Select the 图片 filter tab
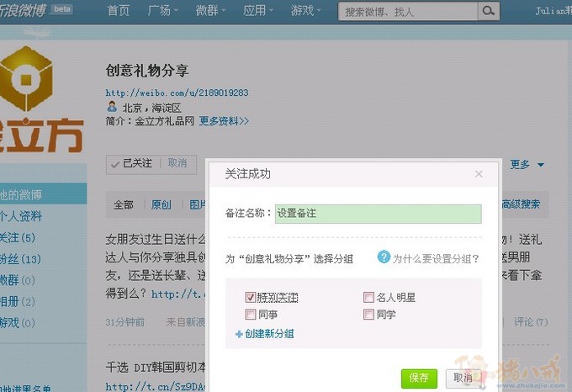The image size is (572, 392). point(198,205)
